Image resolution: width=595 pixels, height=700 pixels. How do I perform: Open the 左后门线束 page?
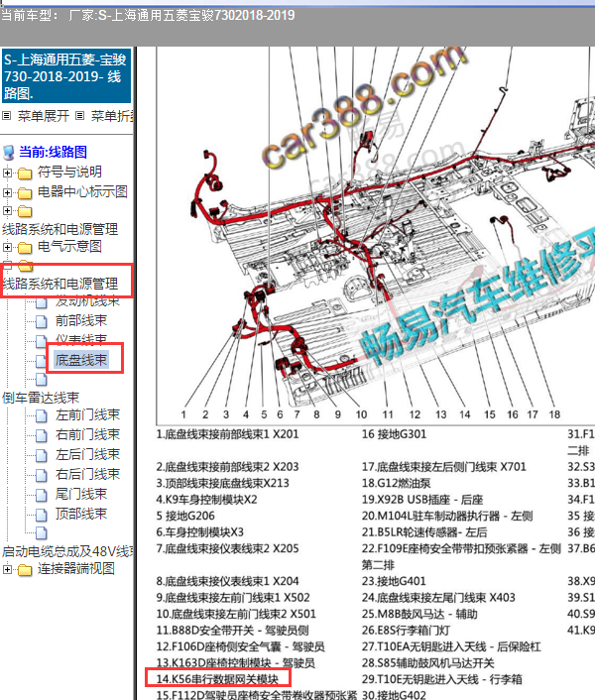point(87,454)
